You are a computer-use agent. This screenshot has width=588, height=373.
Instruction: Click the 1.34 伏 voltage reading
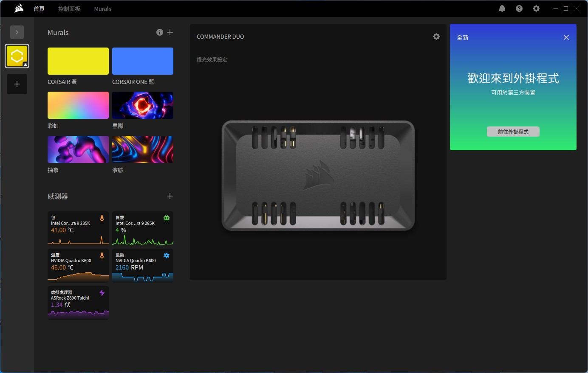[x=61, y=305]
